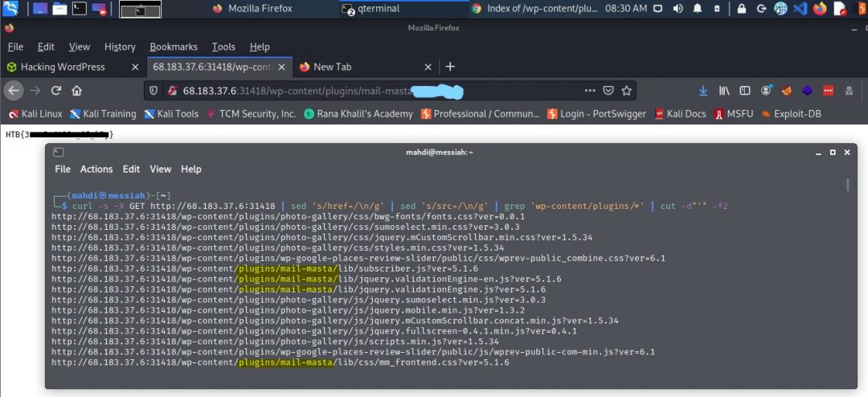Viewport: 868px width, 397px height.
Task: Close the New Tab tab
Action: click(x=428, y=67)
